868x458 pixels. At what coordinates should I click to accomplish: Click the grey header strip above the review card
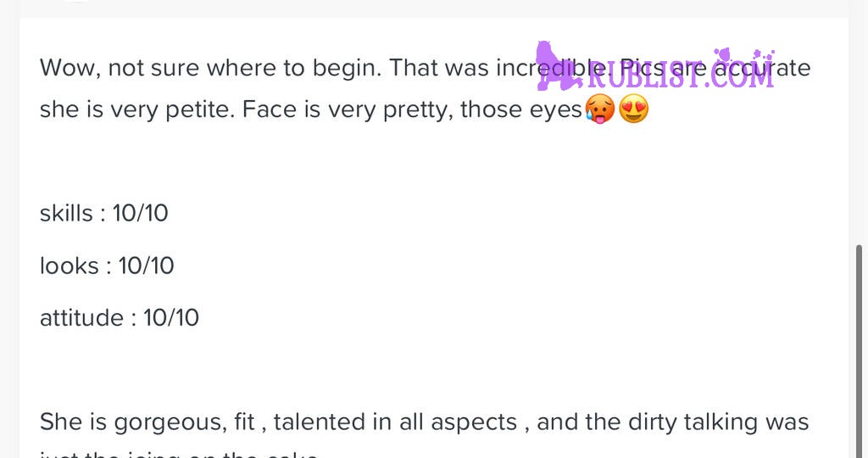434,8
